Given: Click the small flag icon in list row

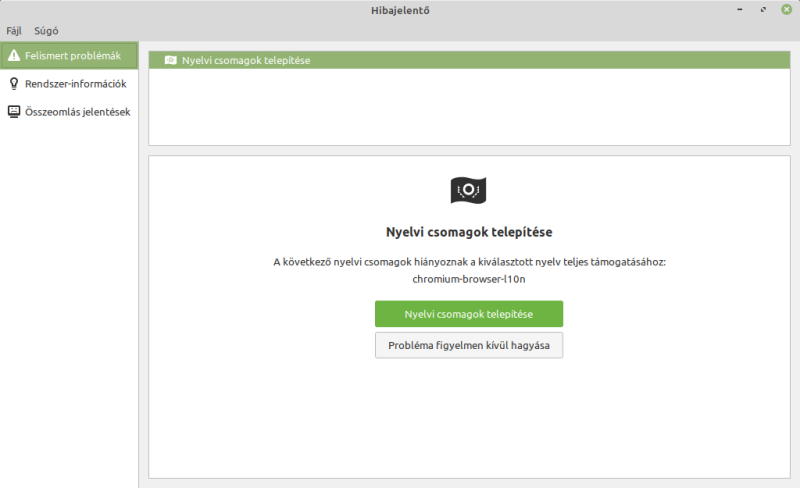Looking at the screenshot, I should [170, 60].
